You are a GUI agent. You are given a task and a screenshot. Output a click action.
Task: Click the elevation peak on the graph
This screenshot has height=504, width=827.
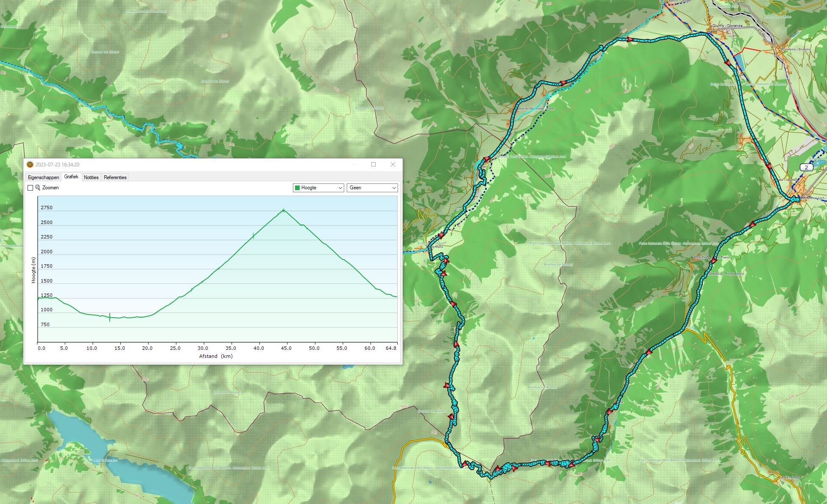(x=283, y=210)
